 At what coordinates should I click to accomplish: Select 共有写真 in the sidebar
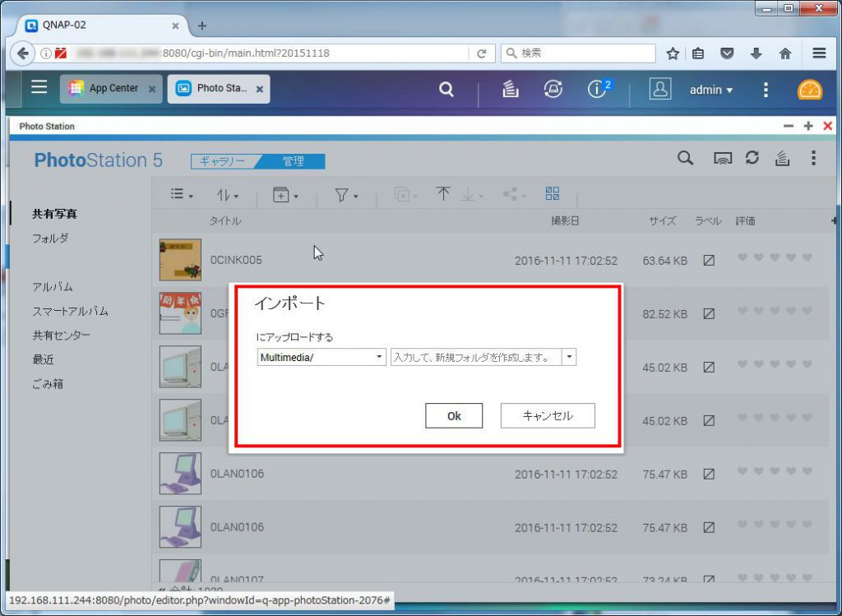[x=54, y=214]
